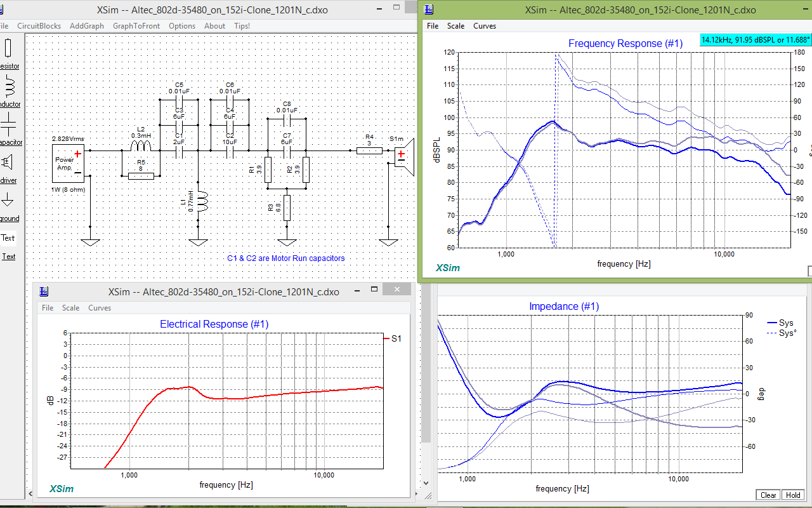
Task: Select inductor L1 0.77mH in schematic
Action: point(202,202)
